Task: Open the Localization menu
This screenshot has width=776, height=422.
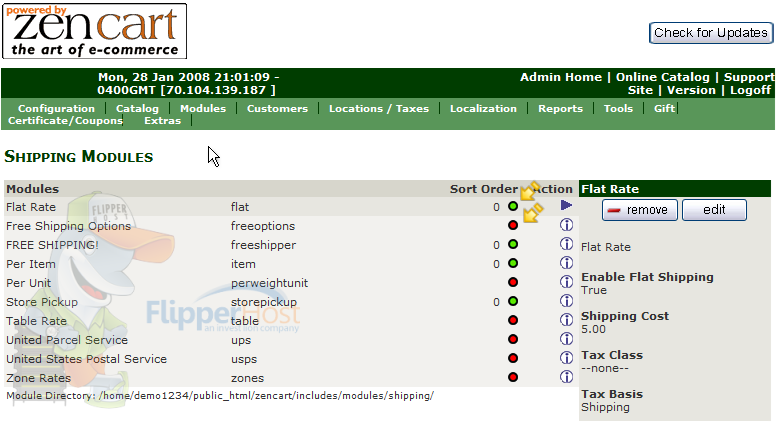Action: [483, 108]
